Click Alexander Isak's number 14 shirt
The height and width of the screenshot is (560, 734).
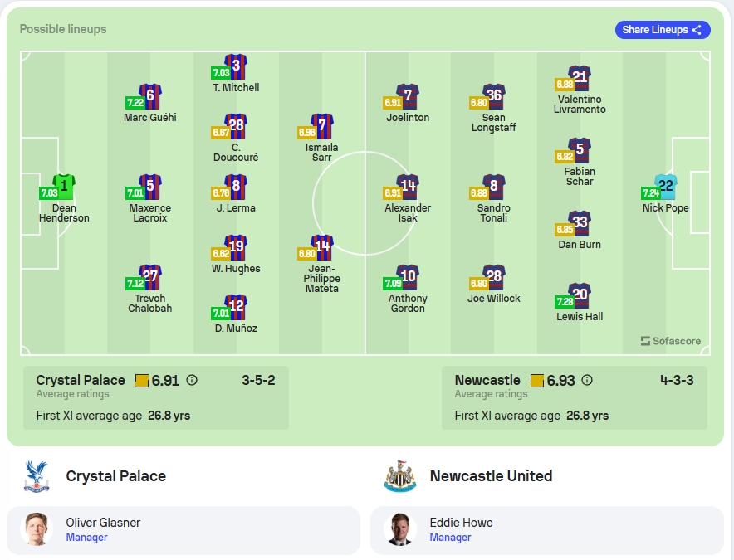(408, 187)
